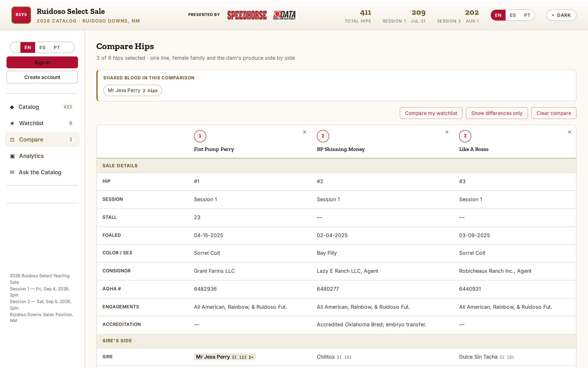This screenshot has width=588, height=368.
Task: Remove Fist Pump Perry from compare
Action: pyautogui.click(x=304, y=132)
